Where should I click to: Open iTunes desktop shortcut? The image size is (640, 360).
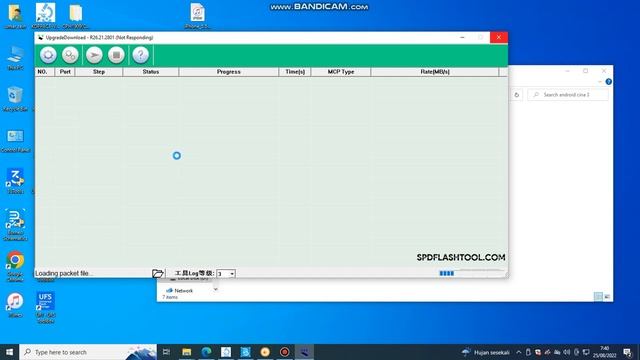coord(15,304)
